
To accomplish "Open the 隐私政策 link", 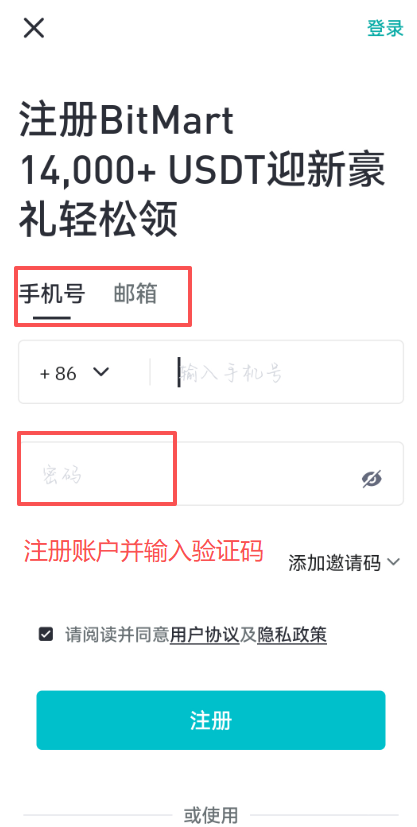I will [292, 634].
